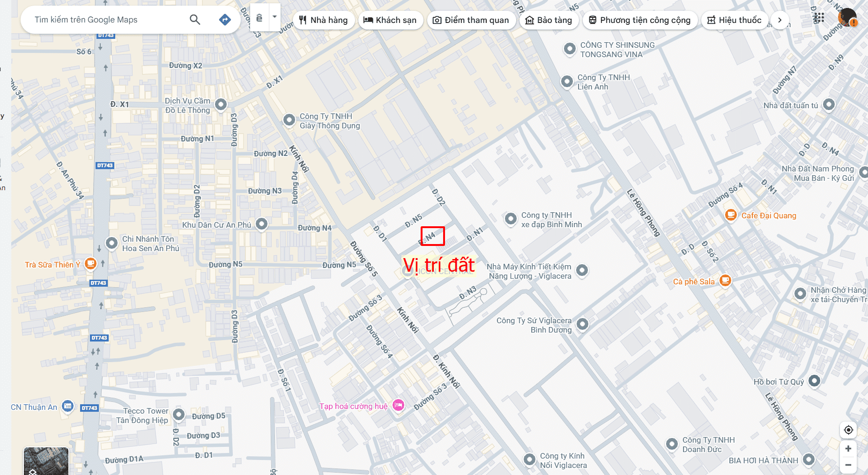Image resolution: width=868 pixels, height=475 pixels.
Task: Click the search magnifier icon
Action: 195,20
